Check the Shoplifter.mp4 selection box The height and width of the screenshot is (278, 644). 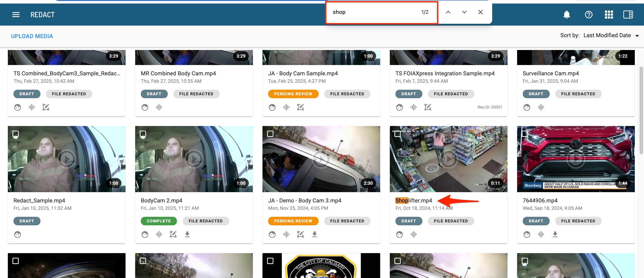point(397,134)
